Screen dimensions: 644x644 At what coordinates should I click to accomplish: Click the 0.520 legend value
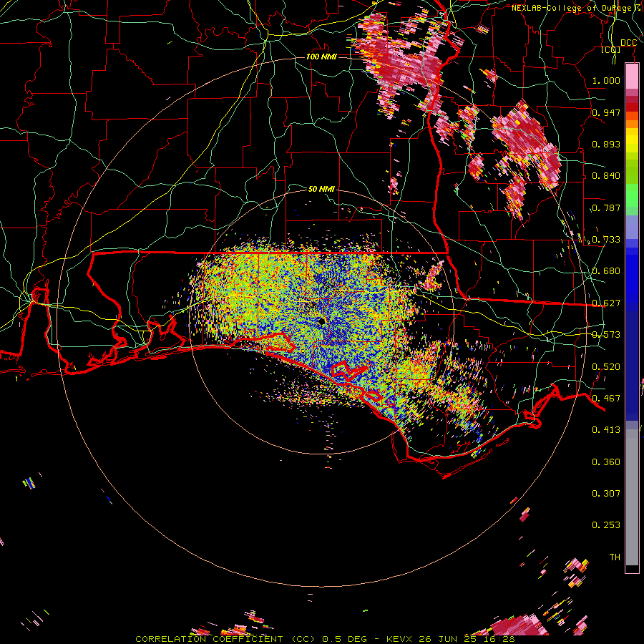point(606,367)
